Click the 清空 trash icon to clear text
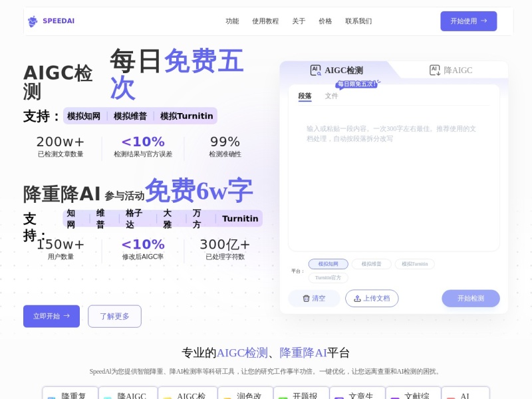 click(306, 298)
